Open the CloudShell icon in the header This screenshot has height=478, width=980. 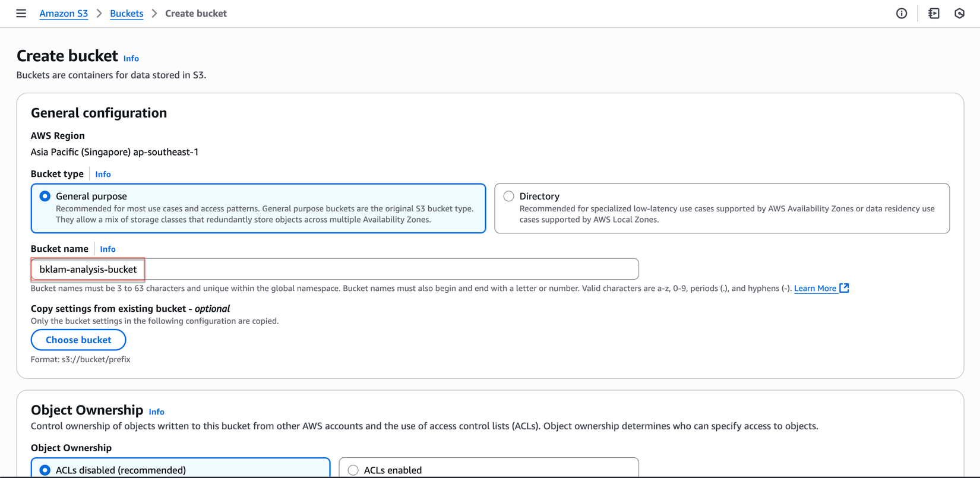pos(933,13)
